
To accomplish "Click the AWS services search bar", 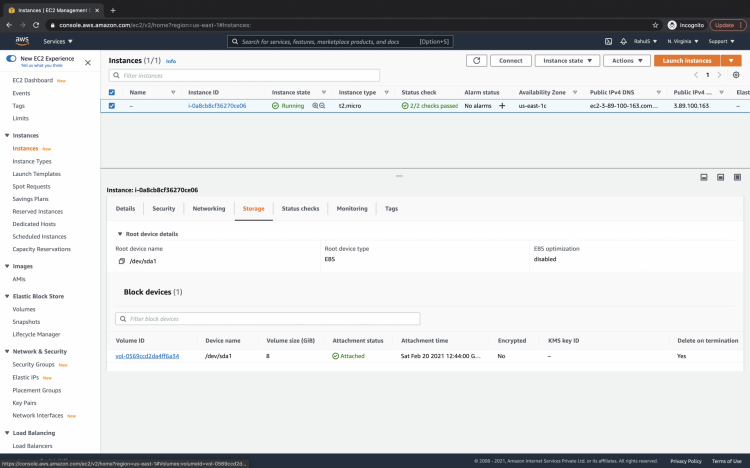I will coord(340,42).
